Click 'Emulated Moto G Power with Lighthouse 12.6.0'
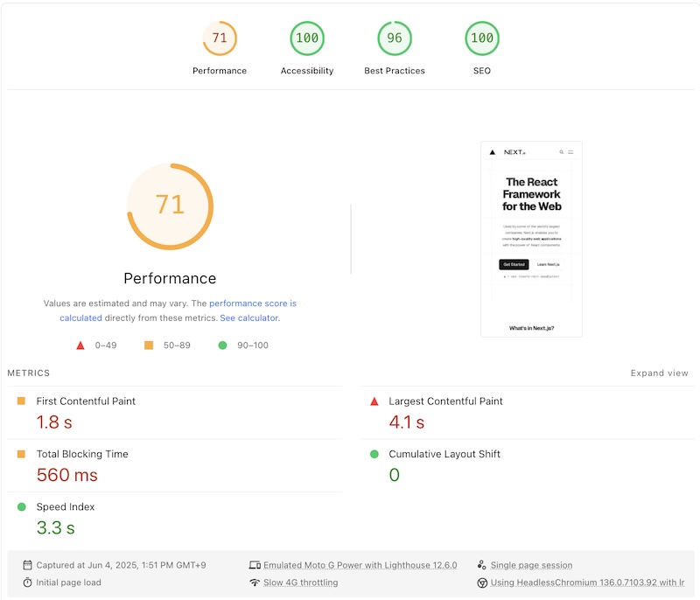 click(x=360, y=565)
